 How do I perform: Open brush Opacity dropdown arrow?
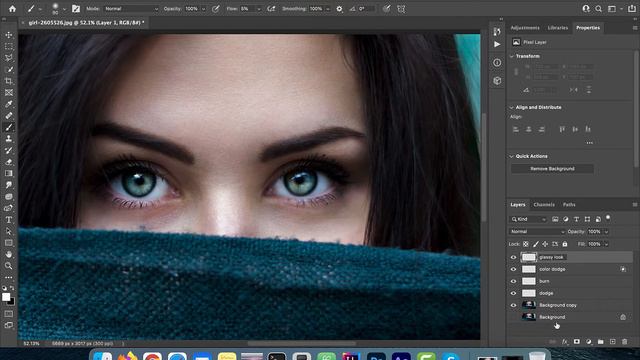point(203,9)
